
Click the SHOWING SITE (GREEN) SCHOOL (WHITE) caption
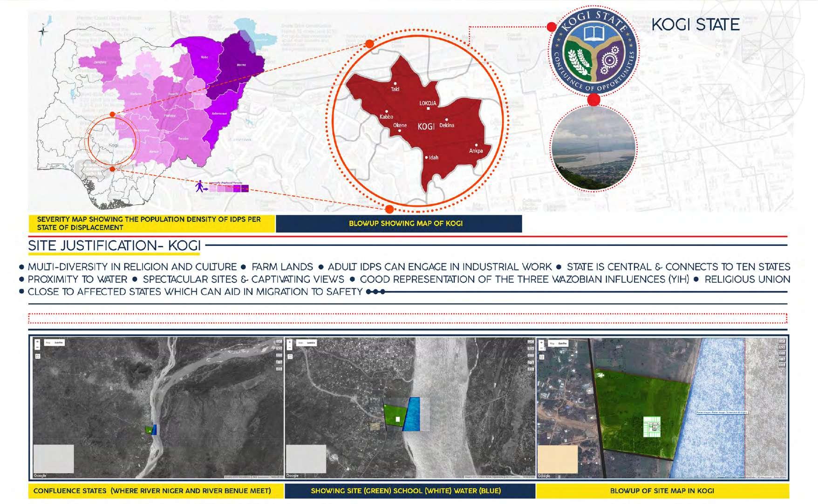(406, 491)
